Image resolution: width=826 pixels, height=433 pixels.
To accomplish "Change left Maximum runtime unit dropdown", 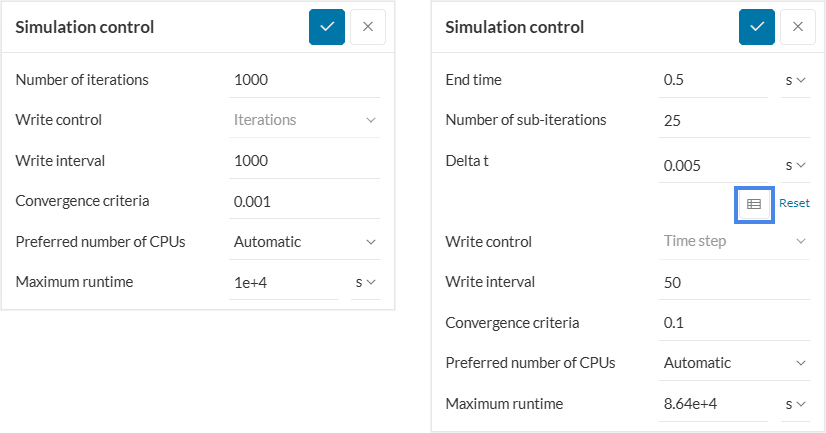I will (365, 282).
